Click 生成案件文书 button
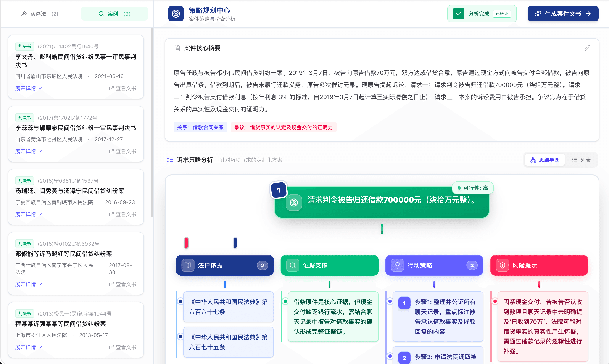The height and width of the screenshot is (364, 609). click(563, 13)
